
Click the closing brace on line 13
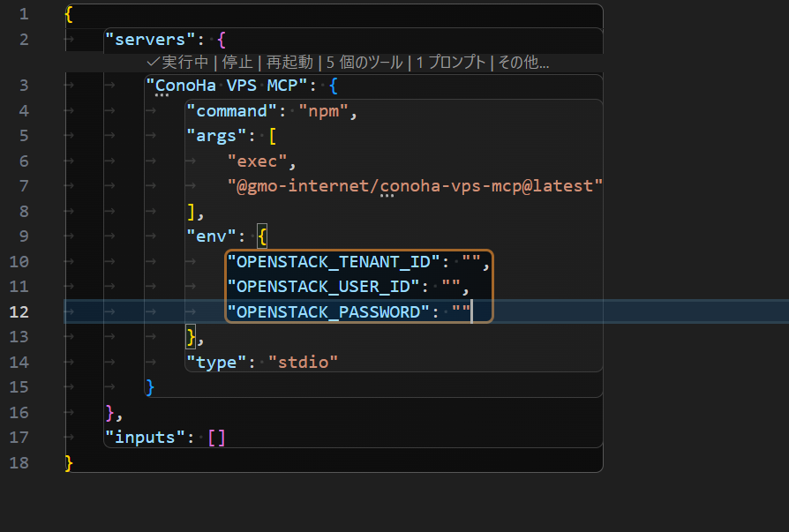192,336
